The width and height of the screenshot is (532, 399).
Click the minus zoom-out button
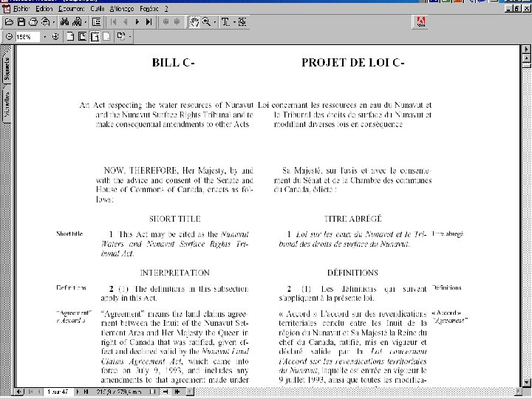9,36
